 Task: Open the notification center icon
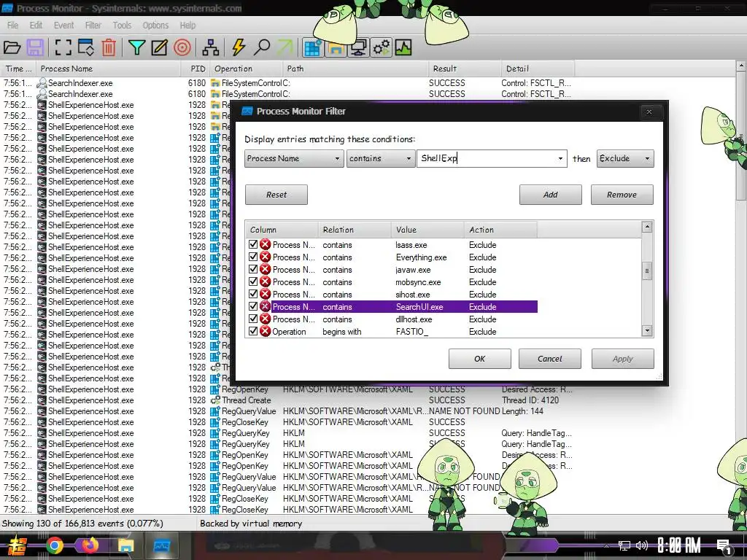pos(724,546)
